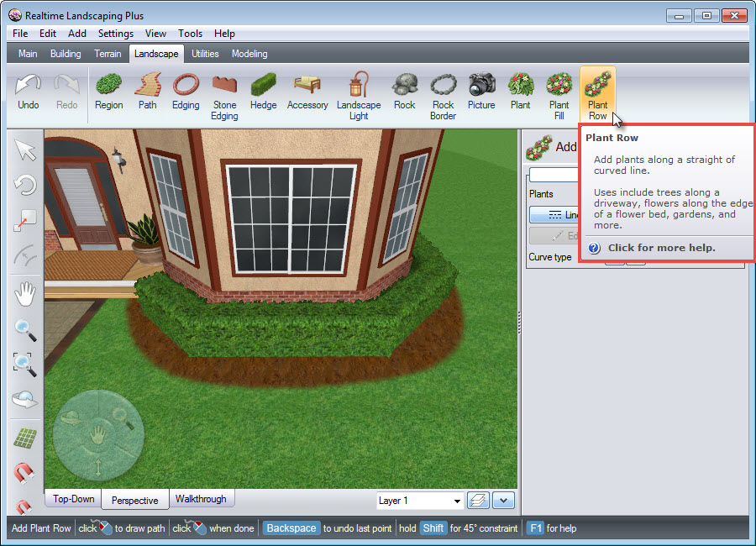756x546 pixels.
Task: Select the Rock tool
Action: [x=405, y=92]
